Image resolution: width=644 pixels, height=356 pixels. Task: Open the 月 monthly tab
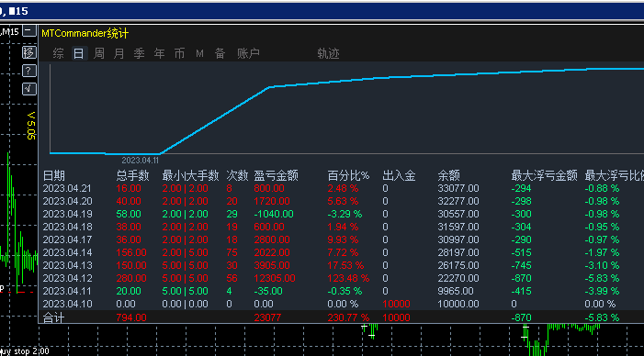coord(119,53)
